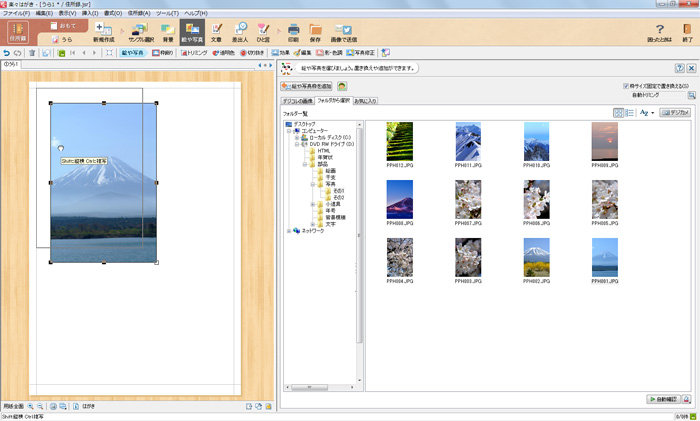The width and height of the screenshot is (700, 421).
Task: Click the 保存 save icon
Action: pyautogui.click(x=315, y=32)
